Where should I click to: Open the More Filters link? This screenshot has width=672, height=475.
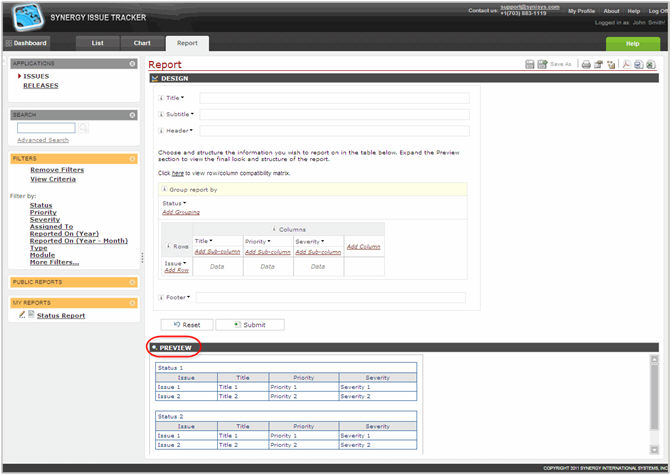pos(54,262)
